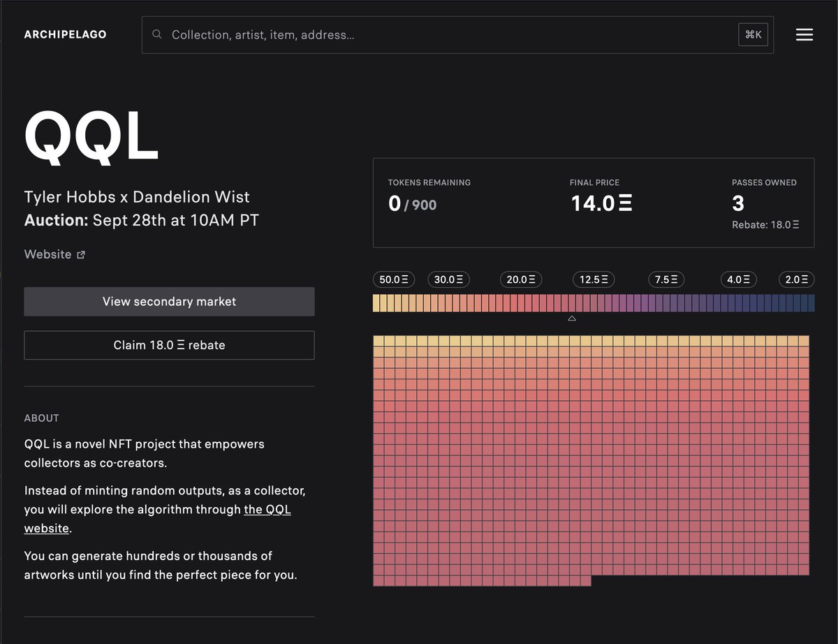Click View secondary market button

(x=169, y=302)
